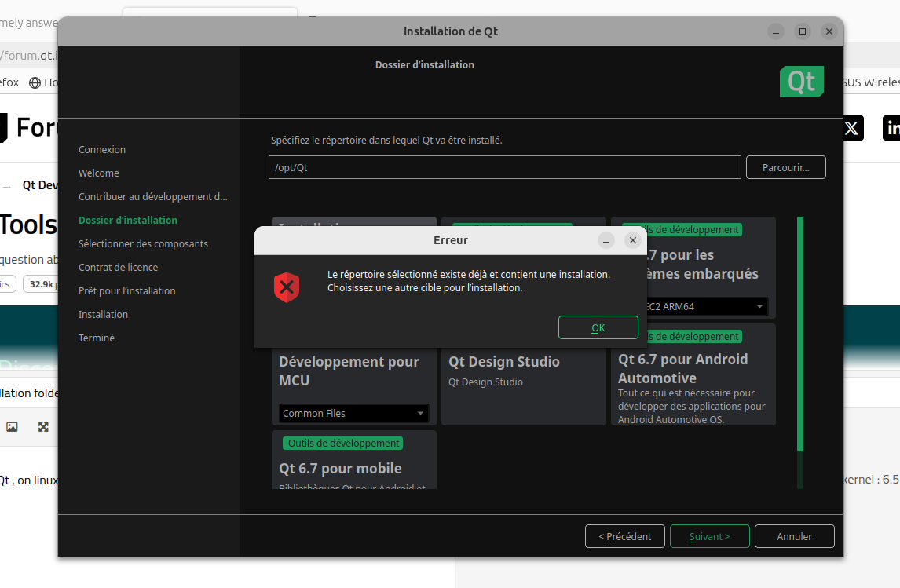Close the Erreur dialog
Image resolution: width=900 pixels, height=588 pixels.
point(632,240)
